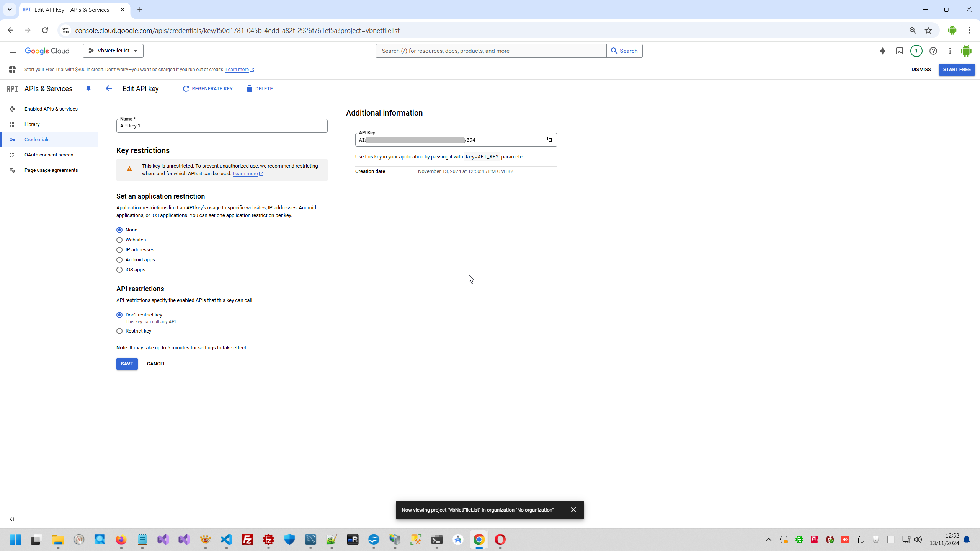Click into the API key Name field
The width and height of the screenshot is (980, 551).
(222, 126)
